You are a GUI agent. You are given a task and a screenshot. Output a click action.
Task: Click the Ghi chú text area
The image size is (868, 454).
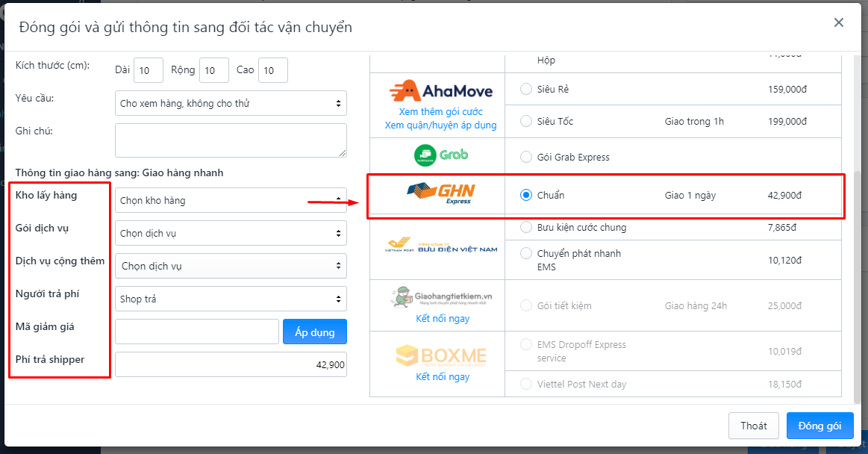[x=231, y=140]
